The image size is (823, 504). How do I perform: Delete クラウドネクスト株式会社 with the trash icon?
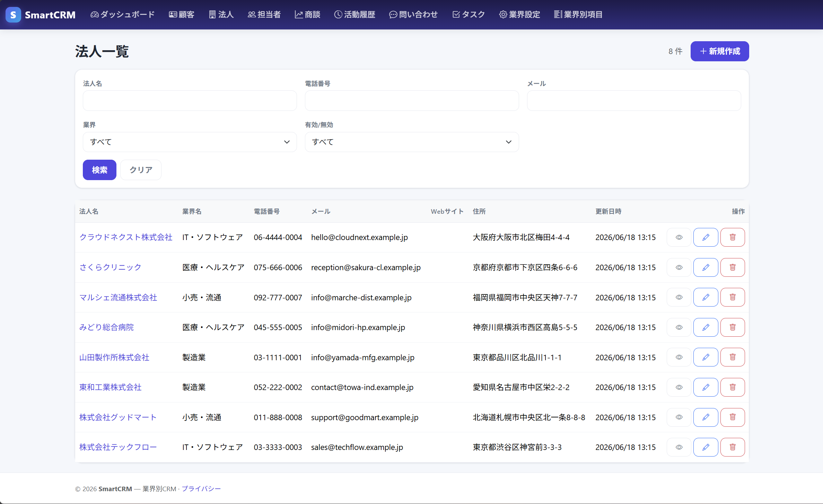coord(733,237)
